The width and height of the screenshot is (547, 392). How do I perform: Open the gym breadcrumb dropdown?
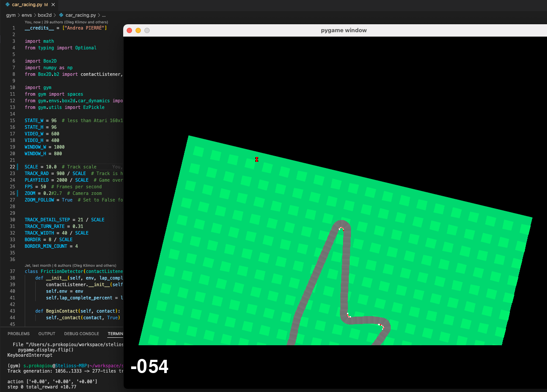tap(10, 14)
